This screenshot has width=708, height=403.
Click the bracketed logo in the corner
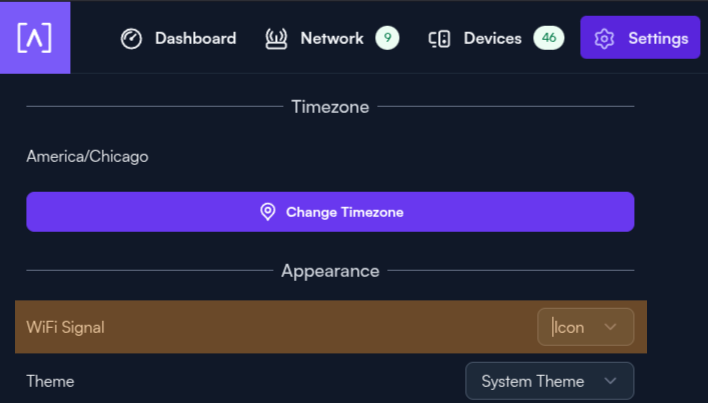click(35, 38)
